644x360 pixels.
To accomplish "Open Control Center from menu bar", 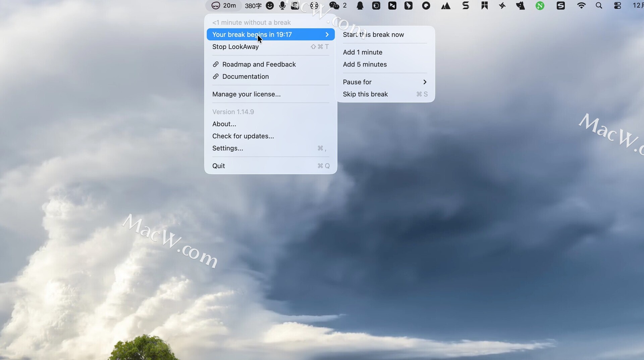I will click(x=617, y=6).
